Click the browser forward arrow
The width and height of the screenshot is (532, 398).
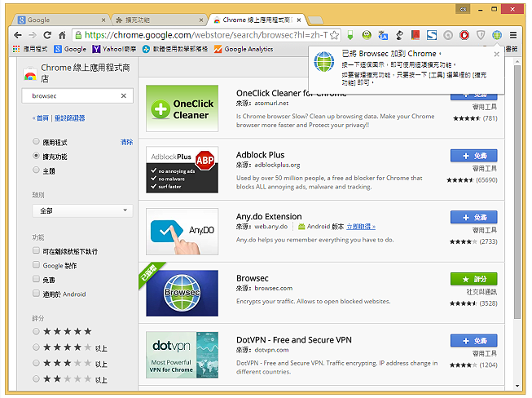tap(33, 35)
